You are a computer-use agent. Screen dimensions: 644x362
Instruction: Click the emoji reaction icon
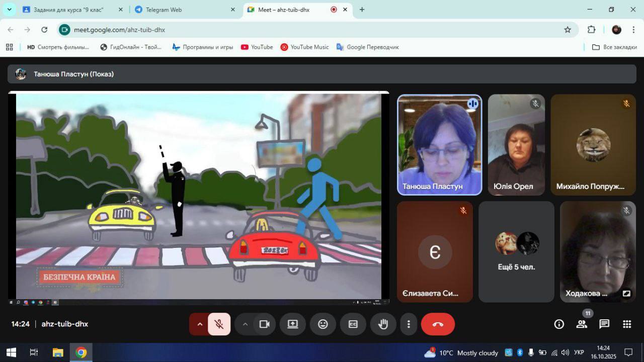323,324
